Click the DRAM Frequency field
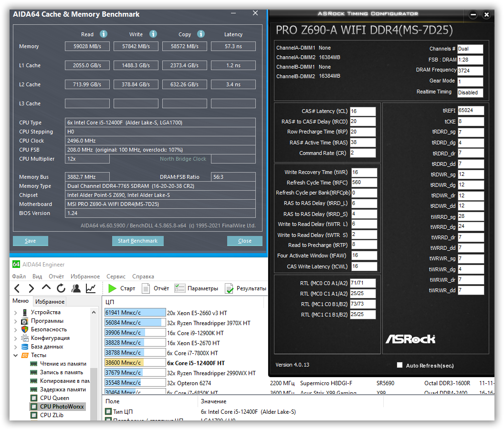 pos(470,71)
